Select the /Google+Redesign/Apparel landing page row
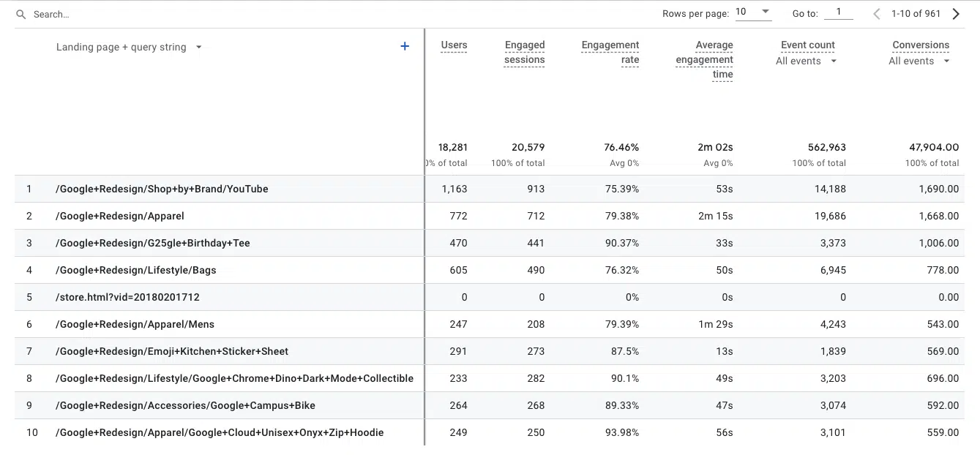Viewport: 980px width, 455px height. [120, 217]
